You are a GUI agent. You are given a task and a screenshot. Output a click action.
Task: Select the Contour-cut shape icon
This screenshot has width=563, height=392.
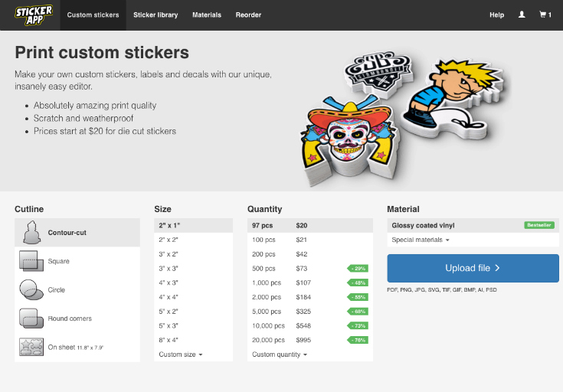(31, 232)
